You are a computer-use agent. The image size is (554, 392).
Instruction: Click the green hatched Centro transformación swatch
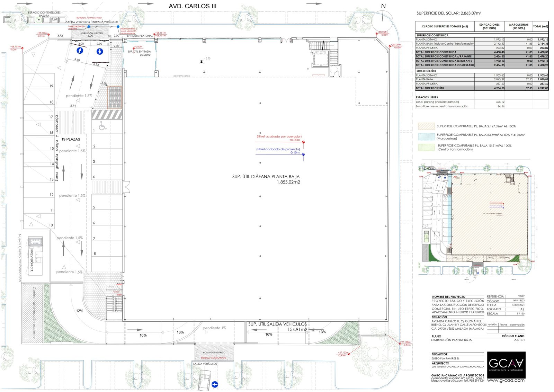(x=426, y=148)
